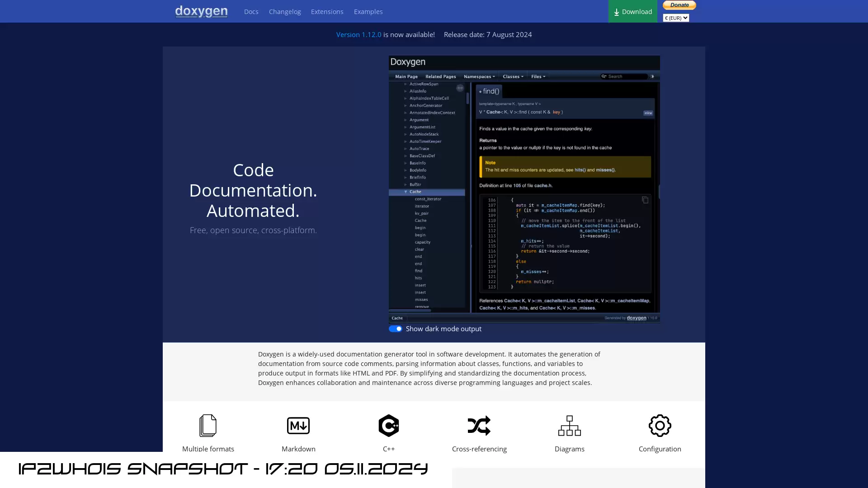Open the Docs menu item
This screenshot has height=488, width=868.
(251, 12)
